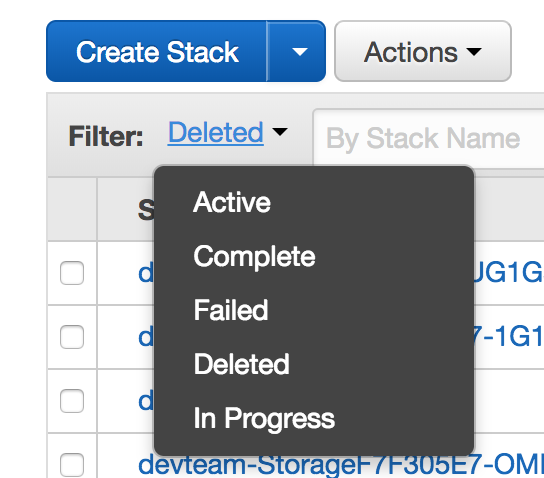
Task: Focus the By Stack Name search field
Action: tap(428, 138)
